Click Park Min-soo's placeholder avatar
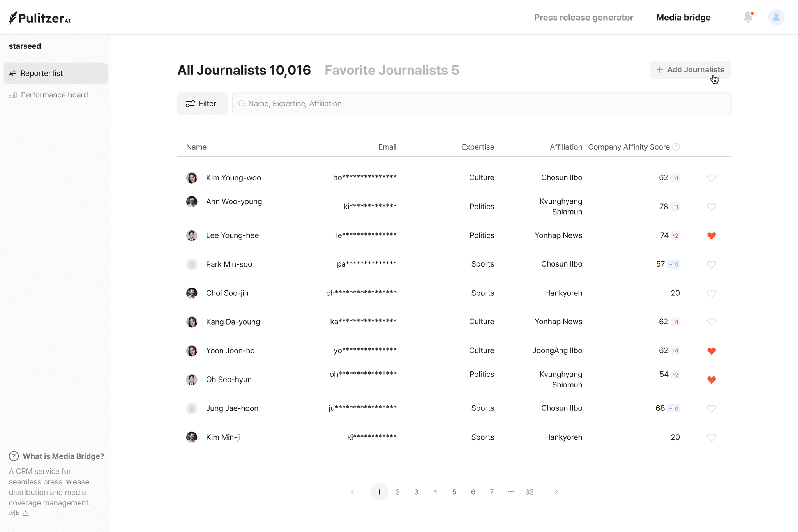798x532 pixels. pos(191,264)
